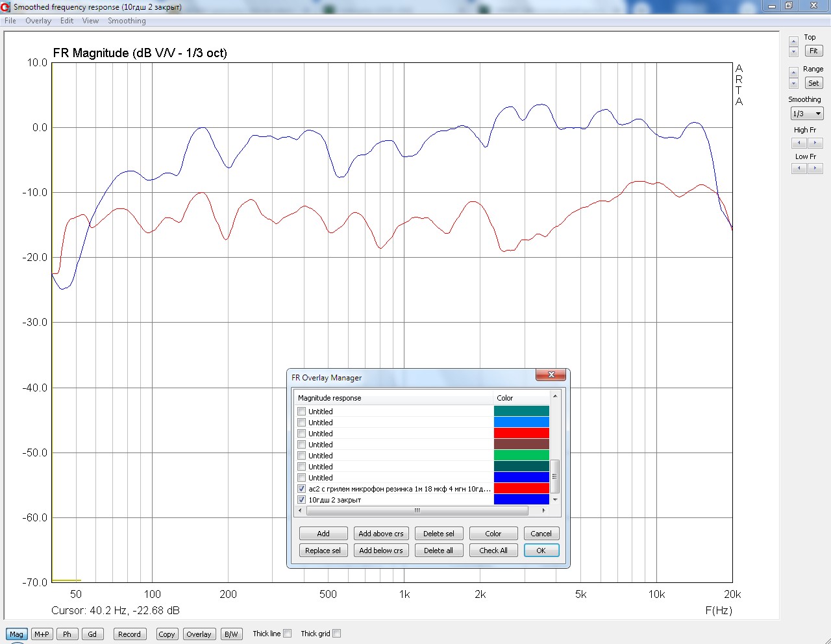Image resolution: width=831 pixels, height=644 pixels.
Task: Increase Range using the up arrow
Action: pos(793,73)
